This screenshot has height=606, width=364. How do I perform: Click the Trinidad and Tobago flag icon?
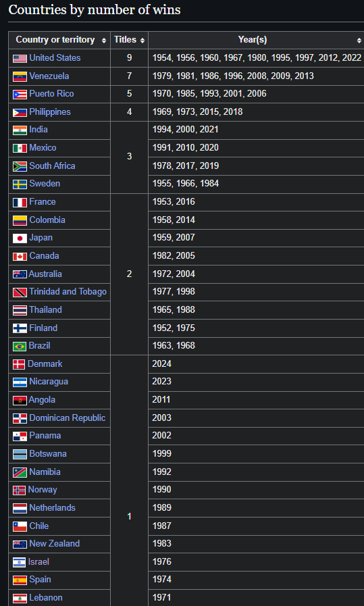tap(20, 292)
